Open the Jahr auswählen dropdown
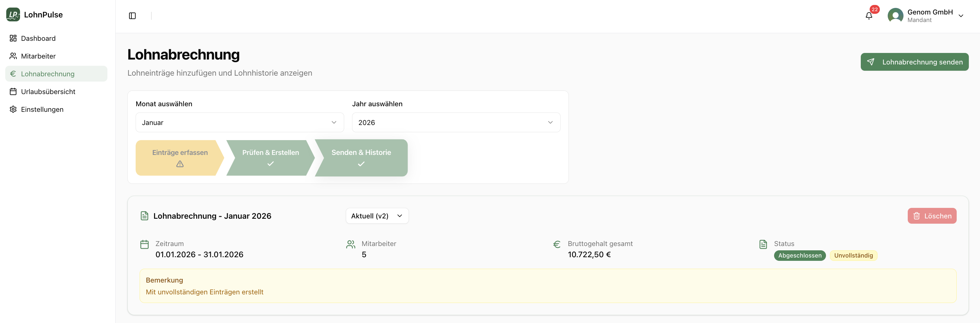The height and width of the screenshot is (323, 980). click(x=456, y=122)
